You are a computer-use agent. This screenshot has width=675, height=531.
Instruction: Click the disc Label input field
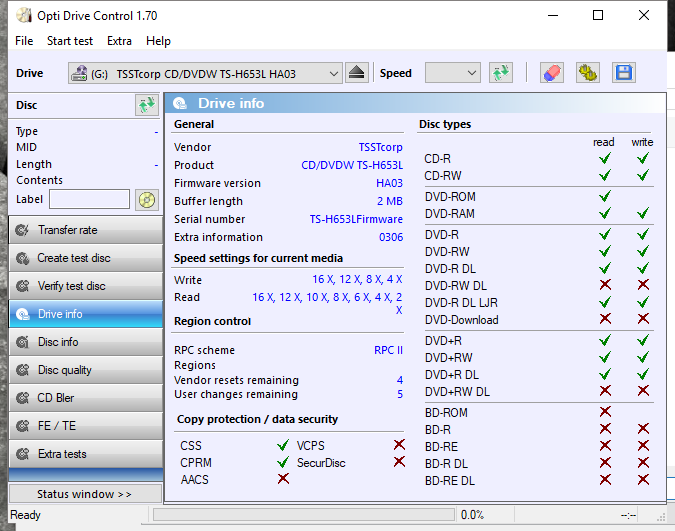90,199
